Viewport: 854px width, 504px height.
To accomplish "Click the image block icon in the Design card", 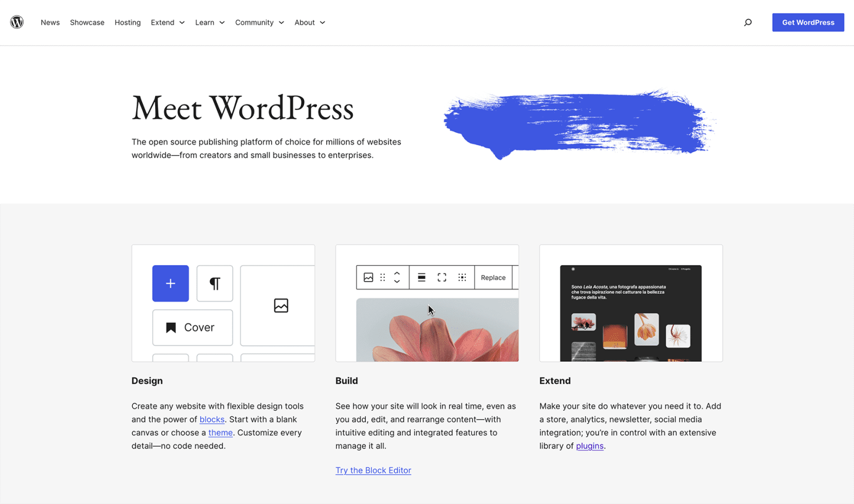I will 281,306.
